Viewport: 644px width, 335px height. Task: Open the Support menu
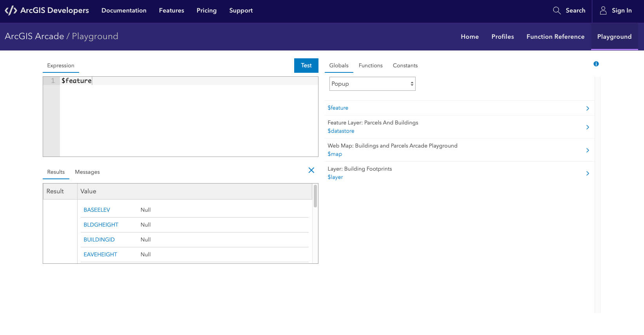click(x=241, y=11)
